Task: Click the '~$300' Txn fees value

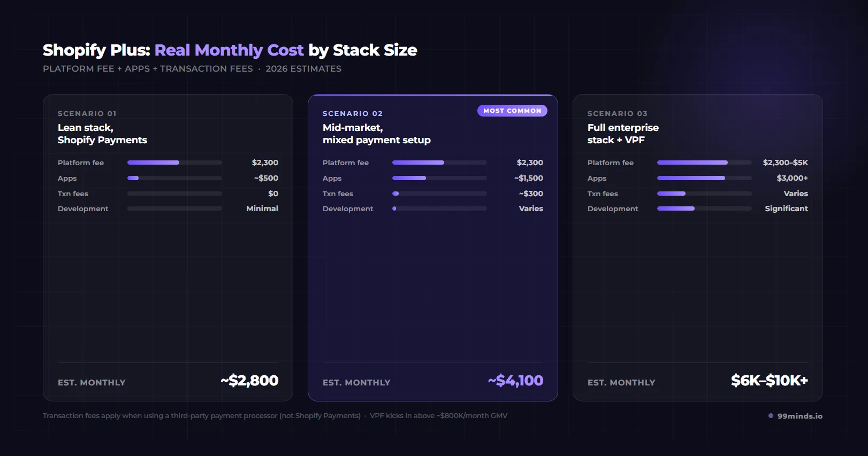Action: click(x=531, y=194)
